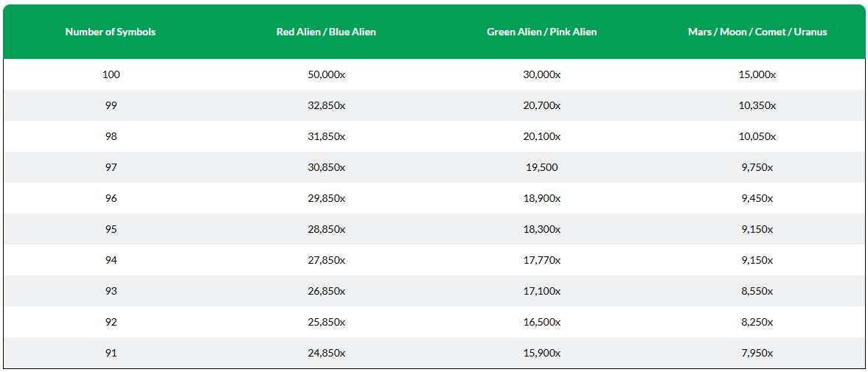This screenshot has height=372, width=868.
Task: Select the 19,500 value without x
Action: click(542, 167)
